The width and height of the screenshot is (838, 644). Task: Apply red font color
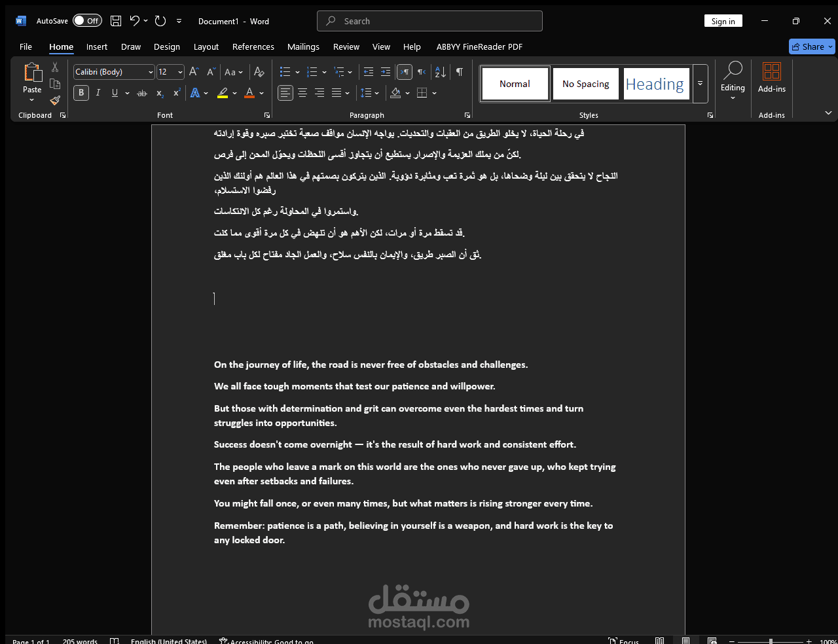click(x=249, y=93)
